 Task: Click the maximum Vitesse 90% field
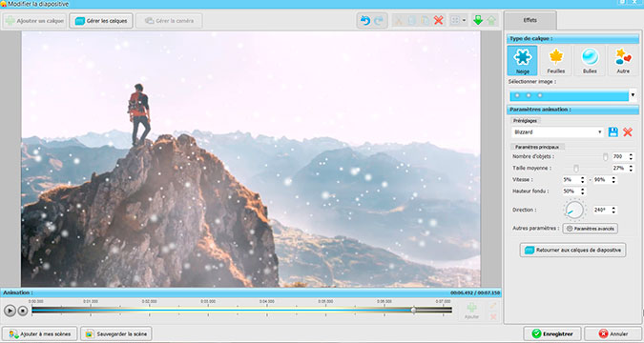602,180
